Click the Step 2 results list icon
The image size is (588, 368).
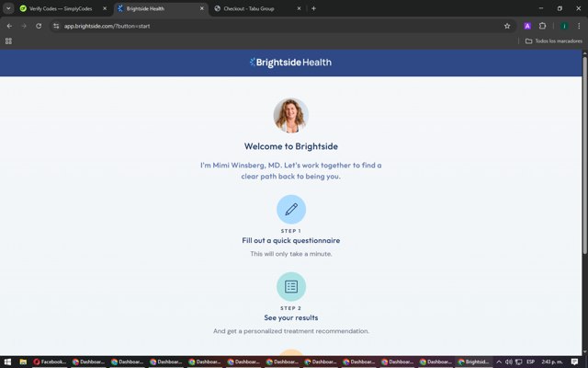point(291,286)
